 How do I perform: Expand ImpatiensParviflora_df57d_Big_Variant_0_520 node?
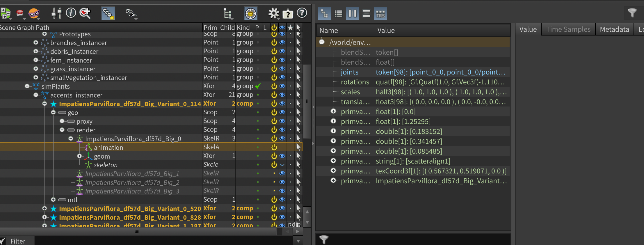[x=45, y=208]
